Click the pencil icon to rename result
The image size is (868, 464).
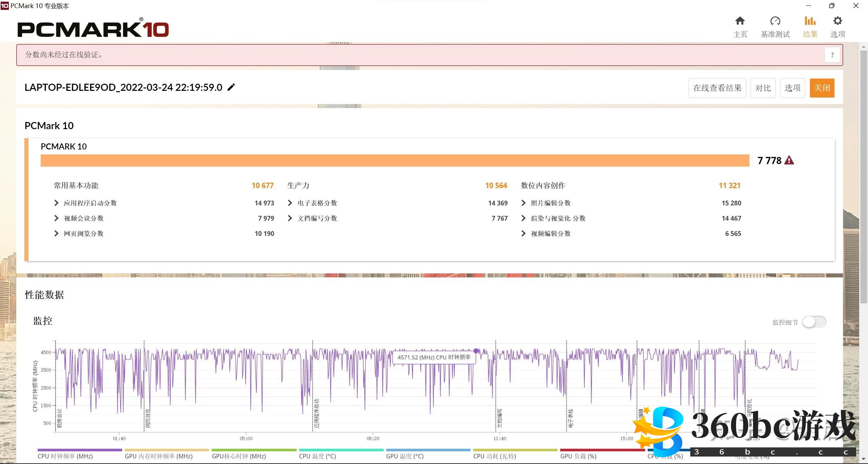[231, 87]
